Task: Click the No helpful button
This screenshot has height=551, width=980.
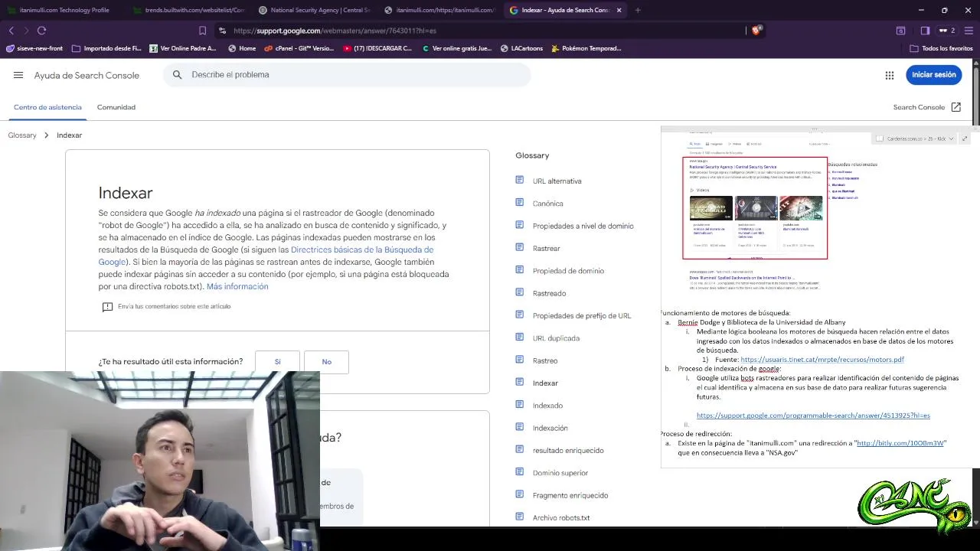Action: [326, 362]
